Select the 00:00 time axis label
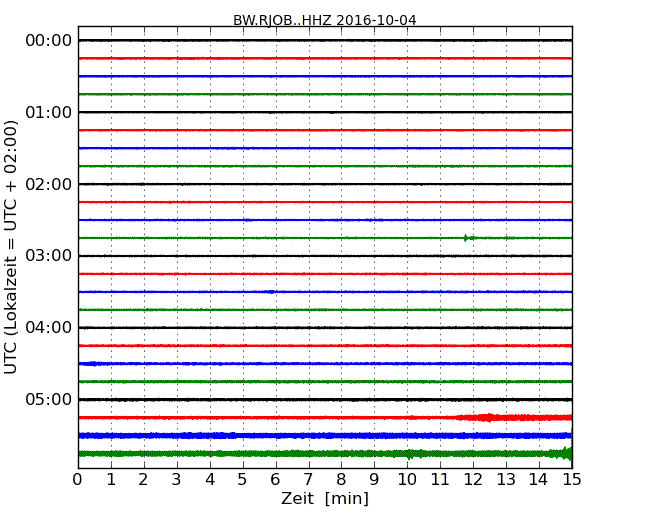The height and width of the screenshot is (520, 650). tap(49, 41)
